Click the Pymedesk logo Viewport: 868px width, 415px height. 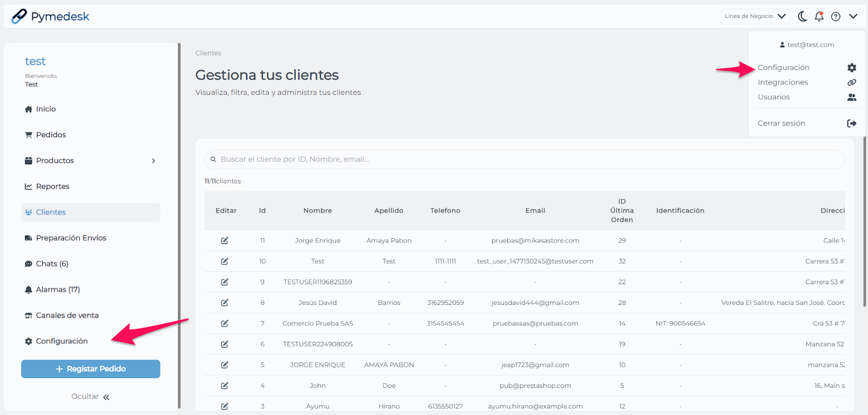click(x=50, y=16)
